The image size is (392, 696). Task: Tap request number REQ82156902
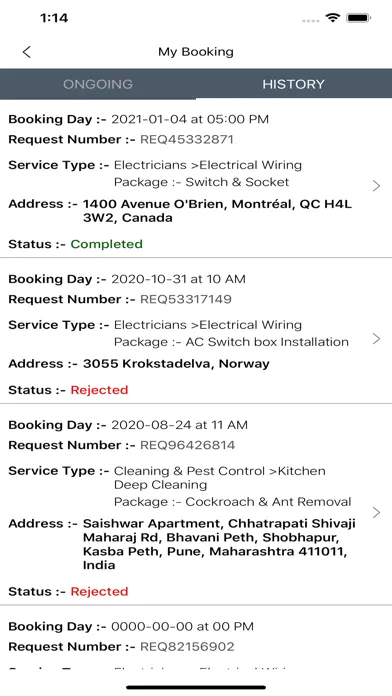(187, 646)
